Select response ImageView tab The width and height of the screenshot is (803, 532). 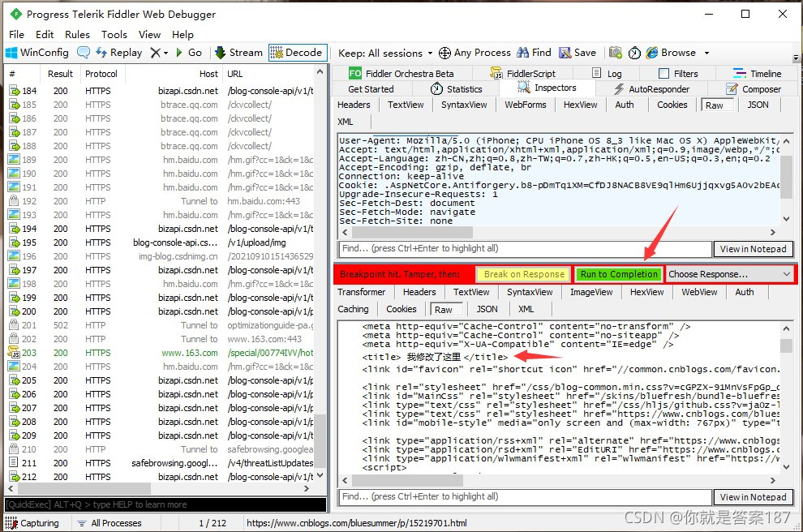tap(591, 292)
